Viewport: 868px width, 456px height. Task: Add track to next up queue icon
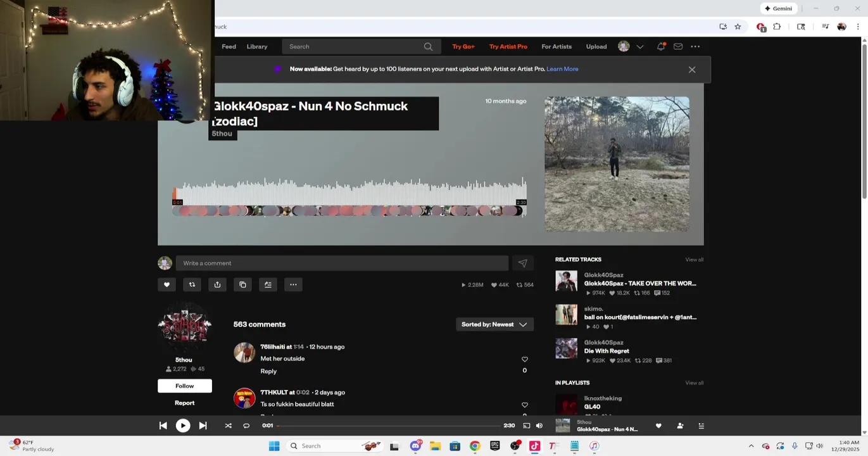(268, 284)
